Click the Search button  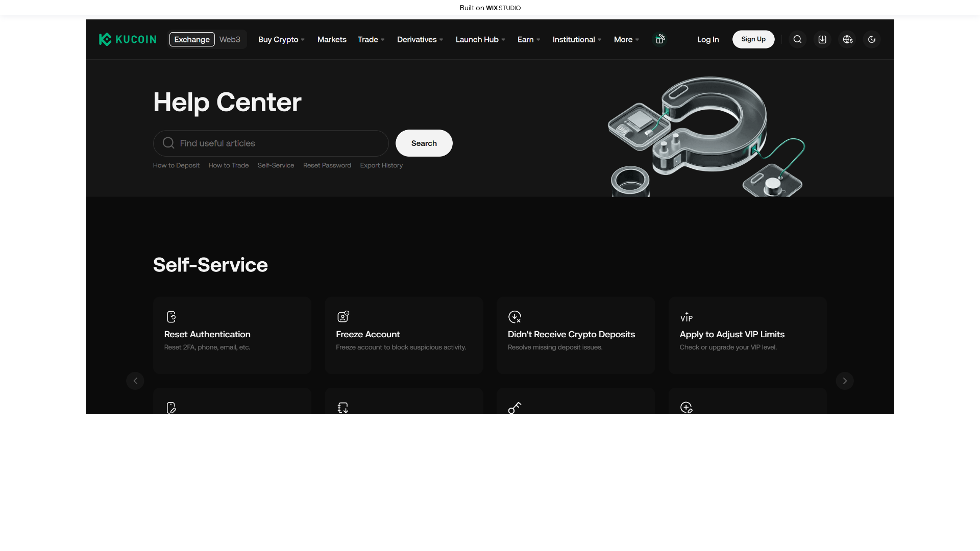pyautogui.click(x=424, y=143)
